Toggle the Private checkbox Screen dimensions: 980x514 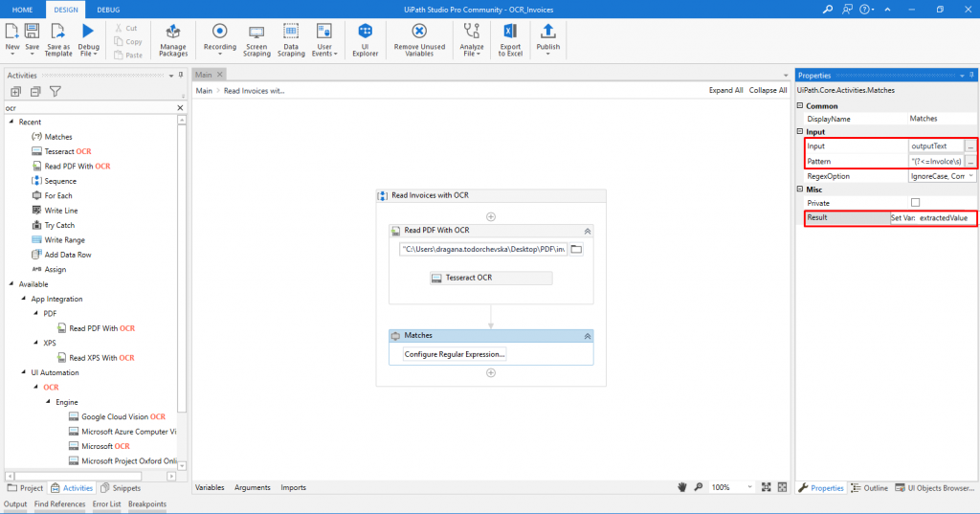[915, 203]
